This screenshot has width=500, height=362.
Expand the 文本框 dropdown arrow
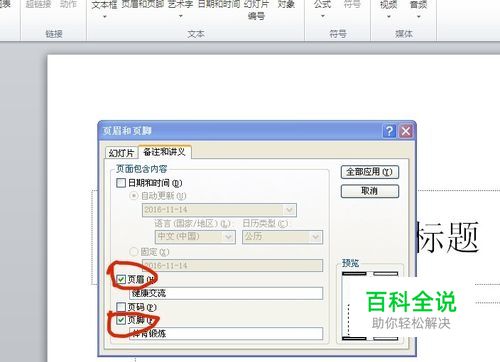click(105, 16)
